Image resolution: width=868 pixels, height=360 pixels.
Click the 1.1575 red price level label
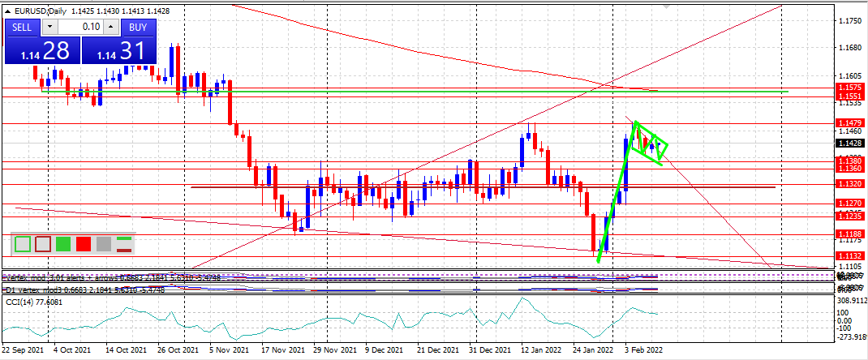click(849, 87)
